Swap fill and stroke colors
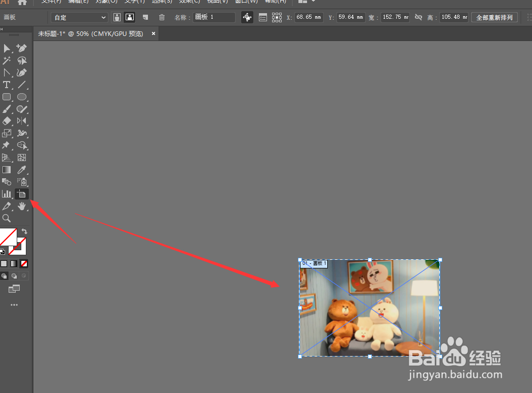This screenshot has height=393, width=532. (x=24, y=231)
